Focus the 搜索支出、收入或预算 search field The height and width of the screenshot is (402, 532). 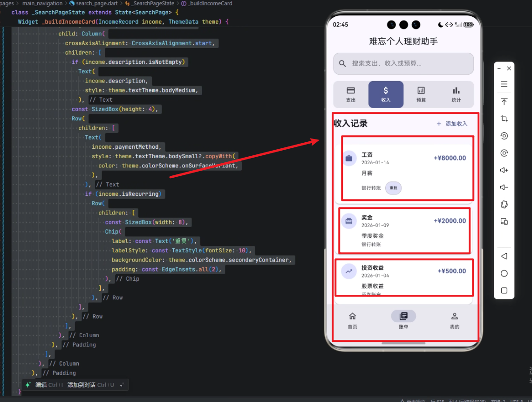click(x=403, y=63)
